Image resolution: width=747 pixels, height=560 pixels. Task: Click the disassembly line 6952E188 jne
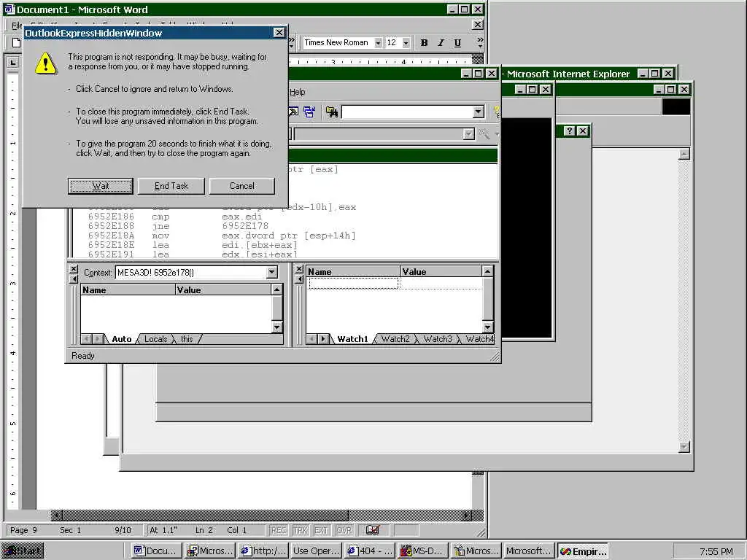pos(179,226)
